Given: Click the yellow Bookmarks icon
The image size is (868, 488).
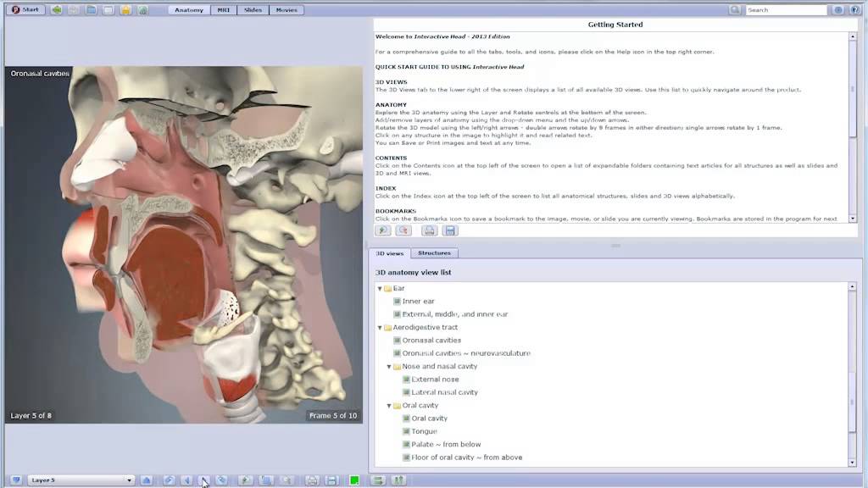Looking at the screenshot, I should coord(125,10).
